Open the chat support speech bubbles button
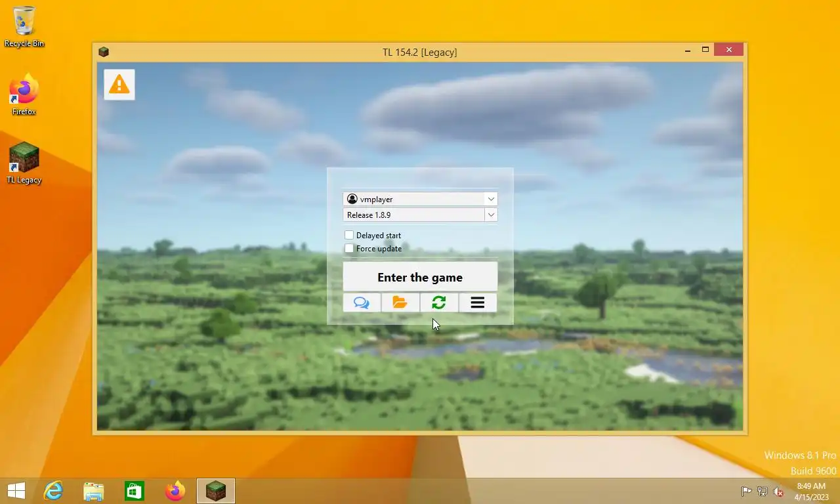 click(362, 303)
